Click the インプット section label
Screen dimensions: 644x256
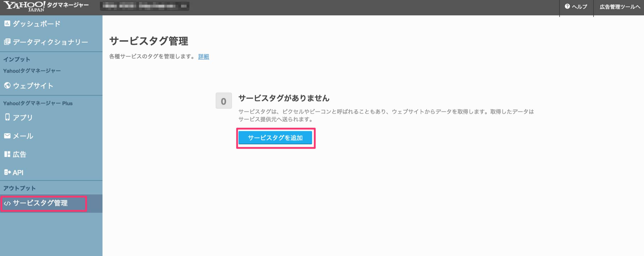[17, 59]
